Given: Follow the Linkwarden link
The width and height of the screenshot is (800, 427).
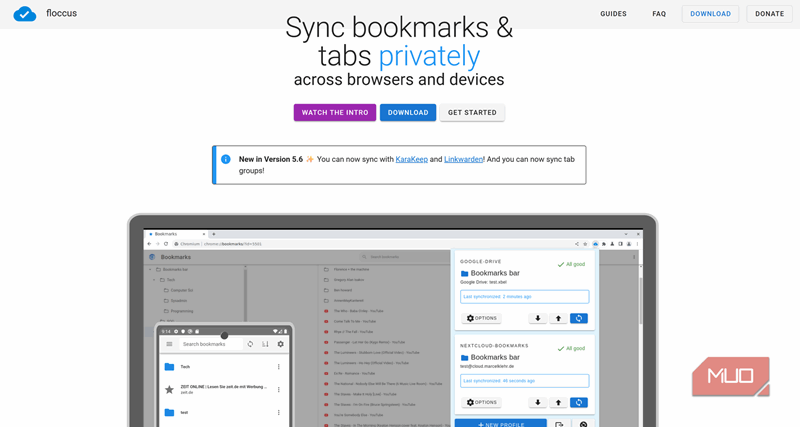Looking at the screenshot, I should tap(464, 159).
